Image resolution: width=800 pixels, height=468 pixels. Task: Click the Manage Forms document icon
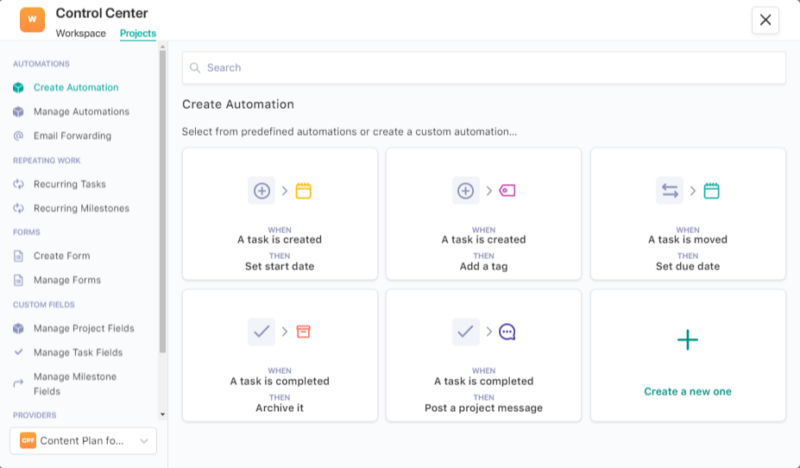click(18, 280)
